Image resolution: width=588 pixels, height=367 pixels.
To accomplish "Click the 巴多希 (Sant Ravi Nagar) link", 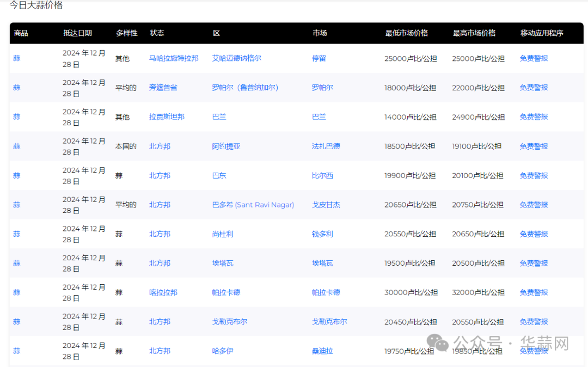I will [x=253, y=205].
